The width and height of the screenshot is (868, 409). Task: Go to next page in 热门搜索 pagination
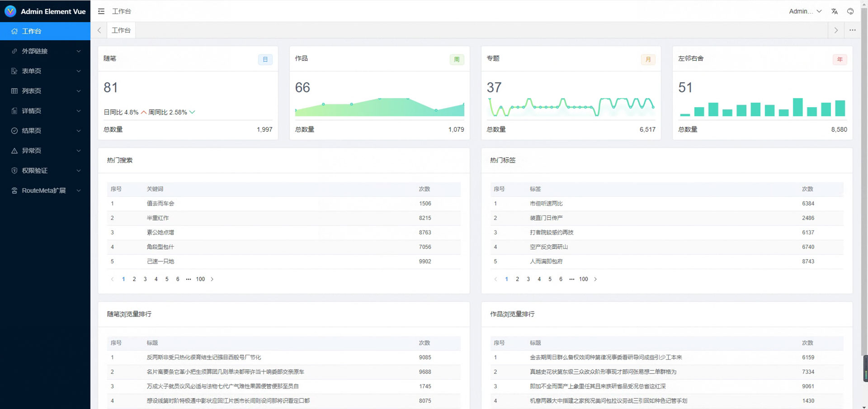(x=212, y=279)
